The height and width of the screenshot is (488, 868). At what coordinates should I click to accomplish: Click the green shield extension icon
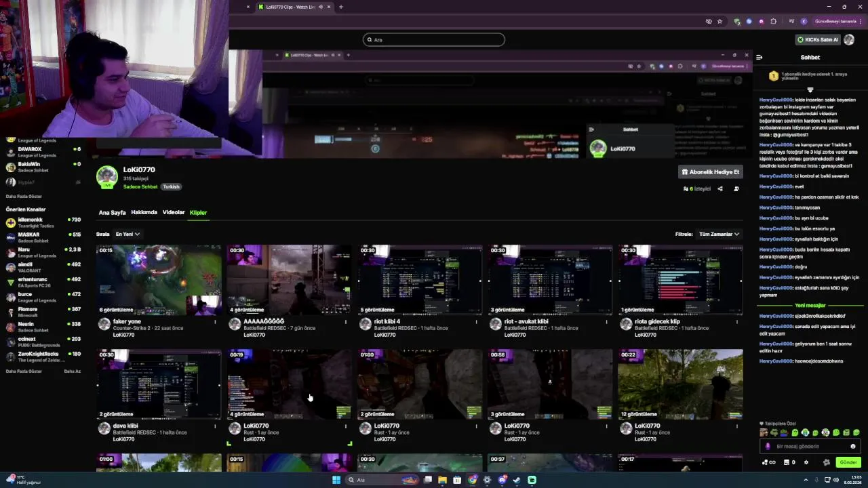[x=737, y=21]
